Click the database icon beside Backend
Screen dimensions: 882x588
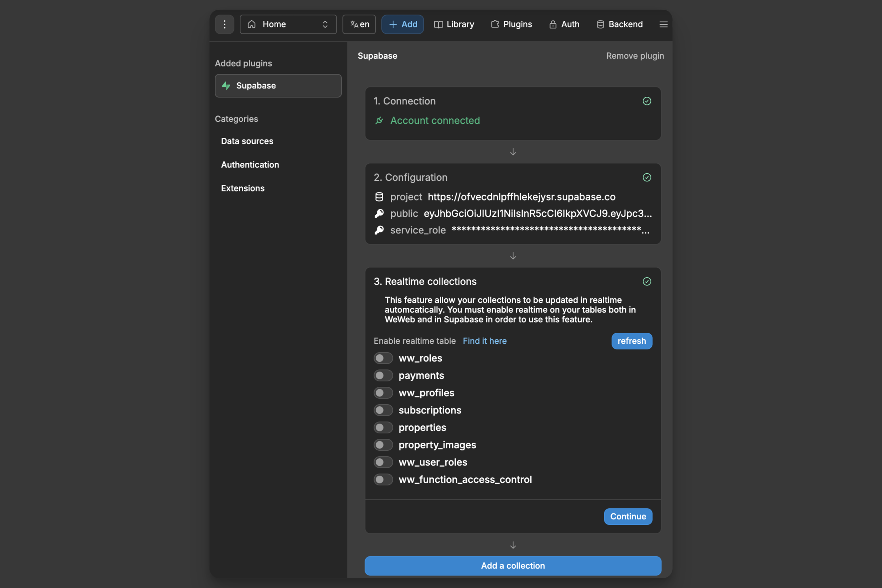coord(600,24)
